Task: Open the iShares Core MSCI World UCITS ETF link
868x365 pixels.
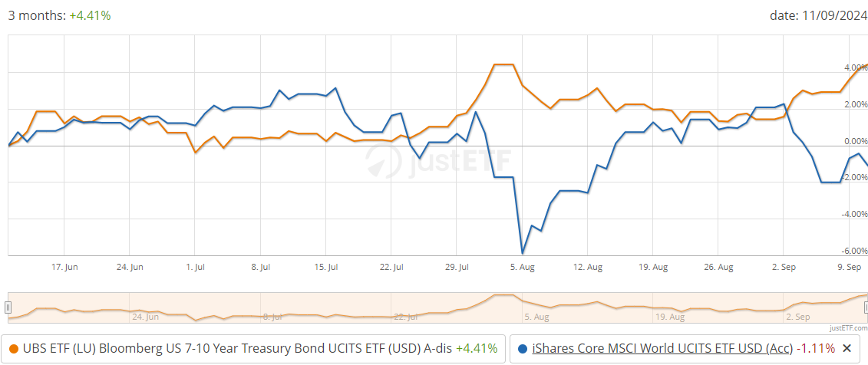Action: click(662, 348)
